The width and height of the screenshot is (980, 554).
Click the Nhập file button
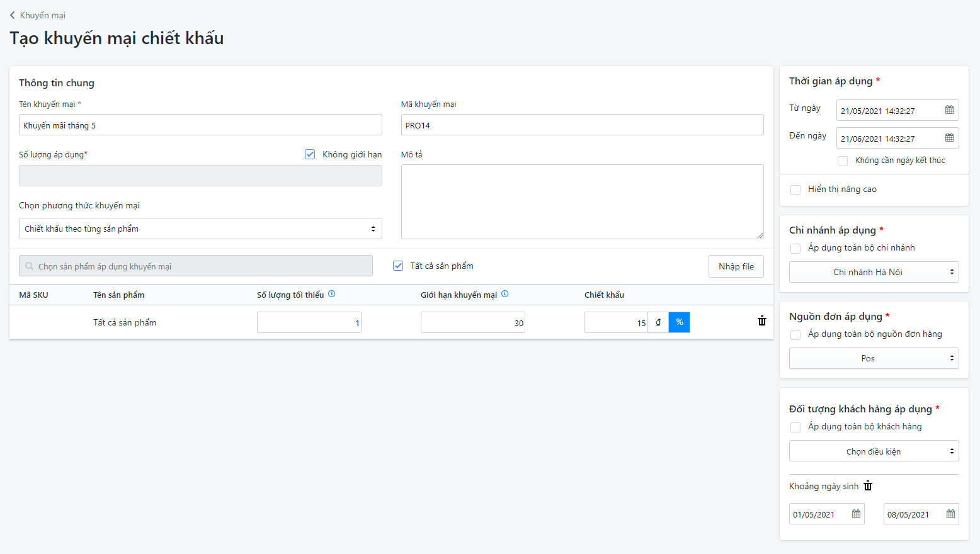[x=736, y=266]
